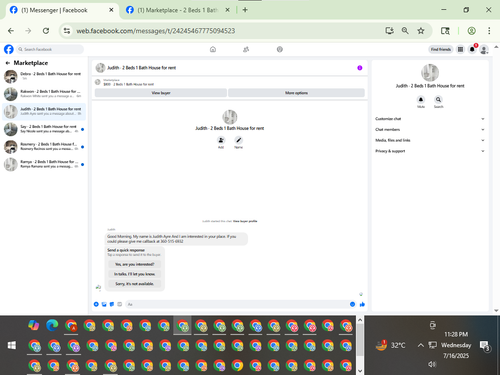Bookmark this page with the star icon
This screenshot has width=500, height=375.
pos(421,31)
